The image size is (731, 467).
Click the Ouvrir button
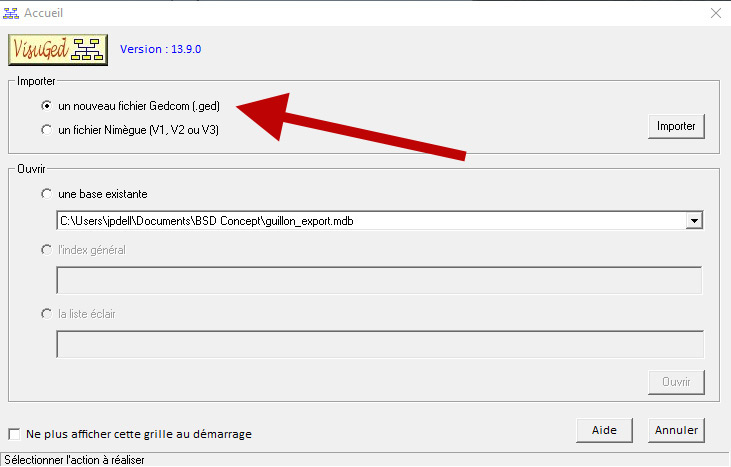click(x=676, y=382)
